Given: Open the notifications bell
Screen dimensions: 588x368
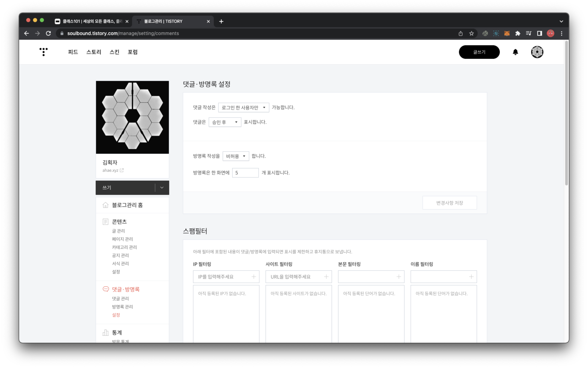Looking at the screenshot, I should pos(515,52).
